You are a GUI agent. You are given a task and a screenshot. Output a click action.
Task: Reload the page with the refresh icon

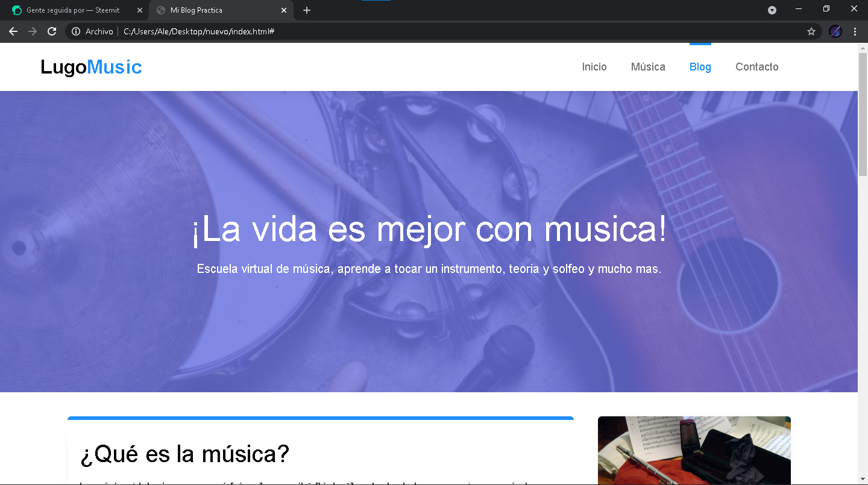(52, 31)
